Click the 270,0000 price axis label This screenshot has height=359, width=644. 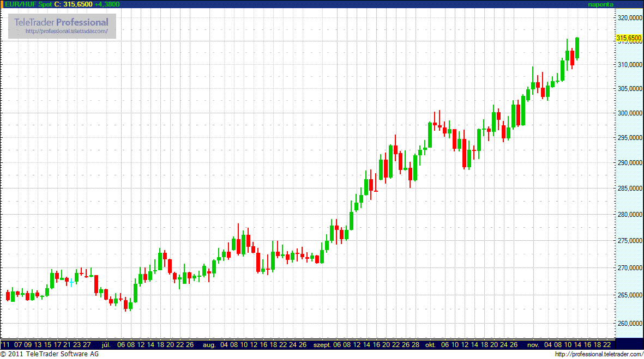[630, 268]
